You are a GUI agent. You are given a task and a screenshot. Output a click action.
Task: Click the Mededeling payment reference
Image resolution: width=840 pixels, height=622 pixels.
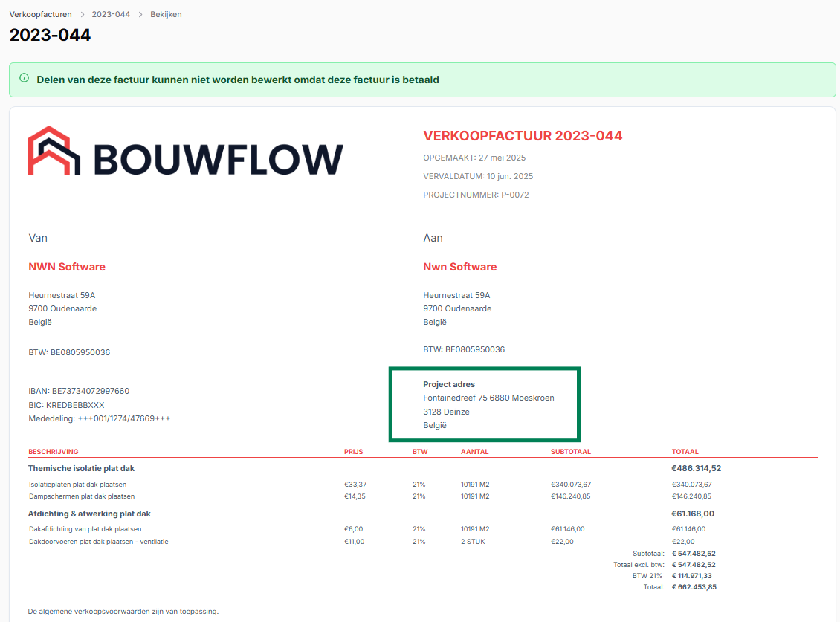pyautogui.click(x=100, y=418)
